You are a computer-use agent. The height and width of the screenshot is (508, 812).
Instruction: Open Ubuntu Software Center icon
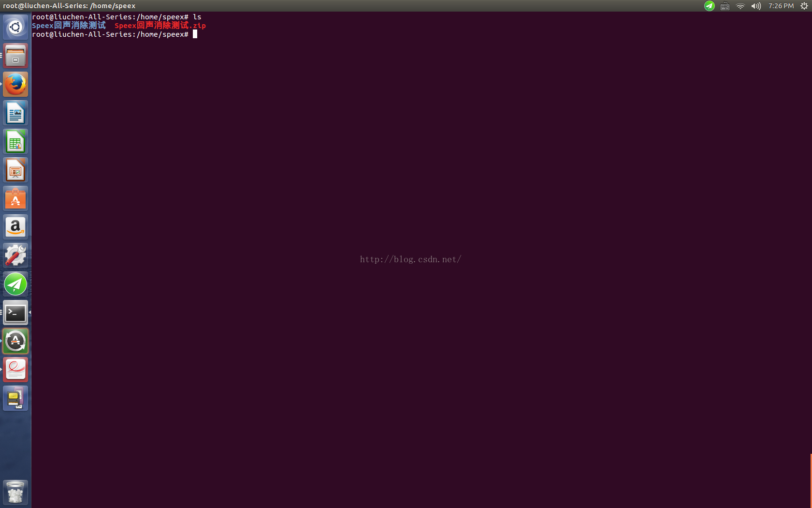click(x=15, y=198)
